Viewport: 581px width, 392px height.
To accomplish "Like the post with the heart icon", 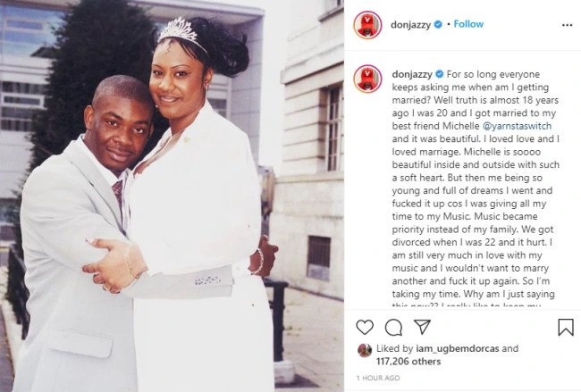I will click(365, 327).
